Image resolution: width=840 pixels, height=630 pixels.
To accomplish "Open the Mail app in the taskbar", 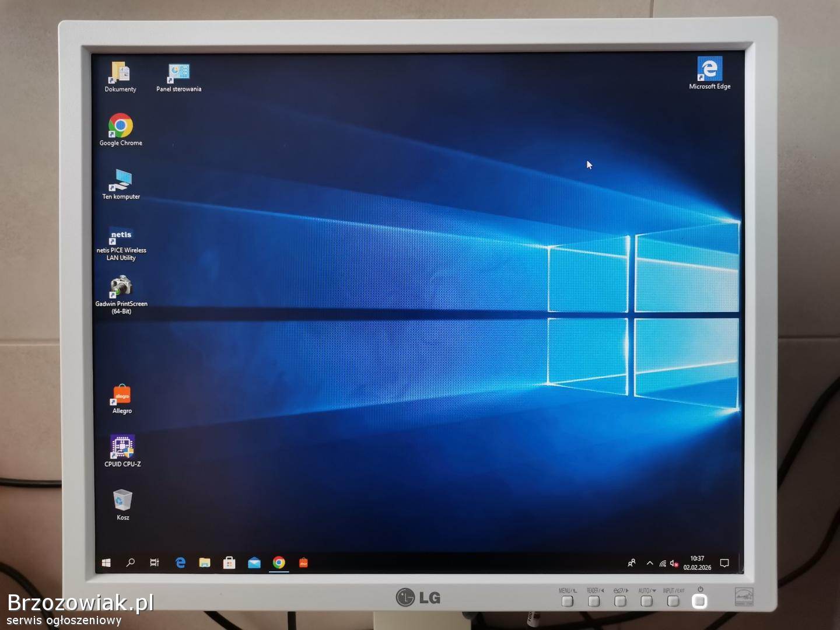I will (254, 562).
